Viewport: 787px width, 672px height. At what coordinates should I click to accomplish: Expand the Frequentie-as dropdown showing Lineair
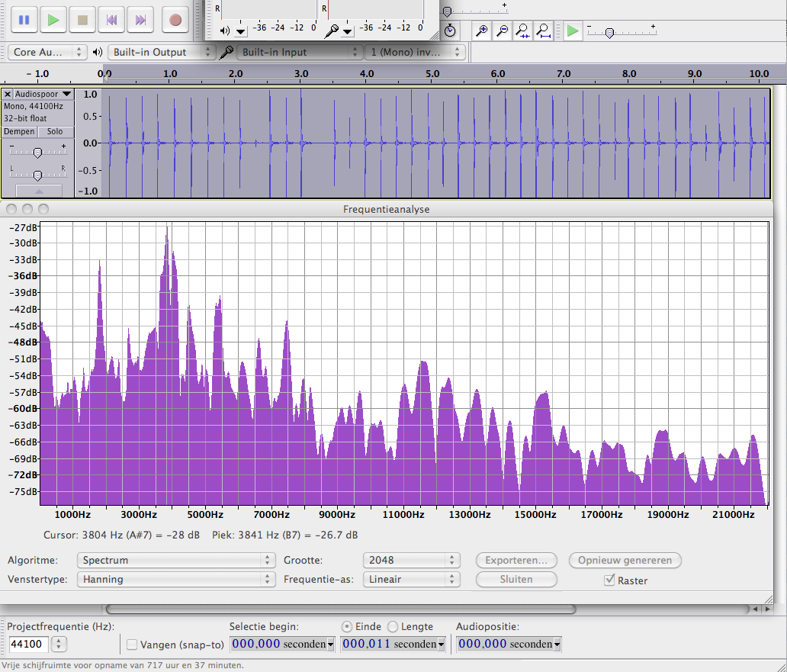(x=411, y=579)
